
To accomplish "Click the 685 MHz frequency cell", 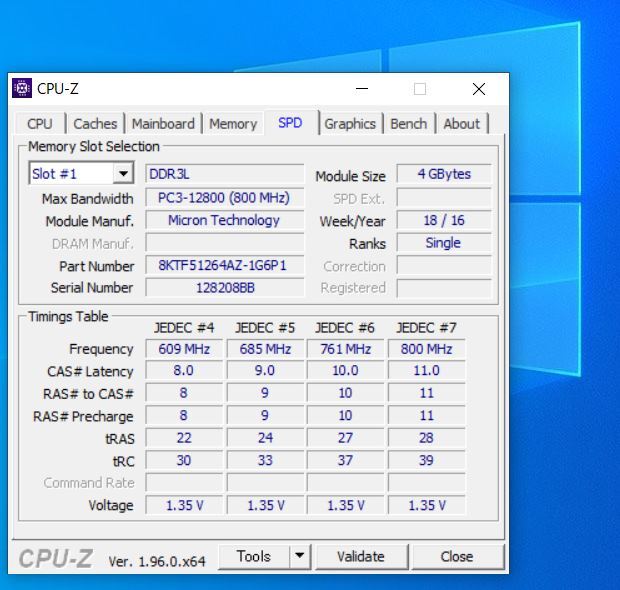I will pos(265,349).
